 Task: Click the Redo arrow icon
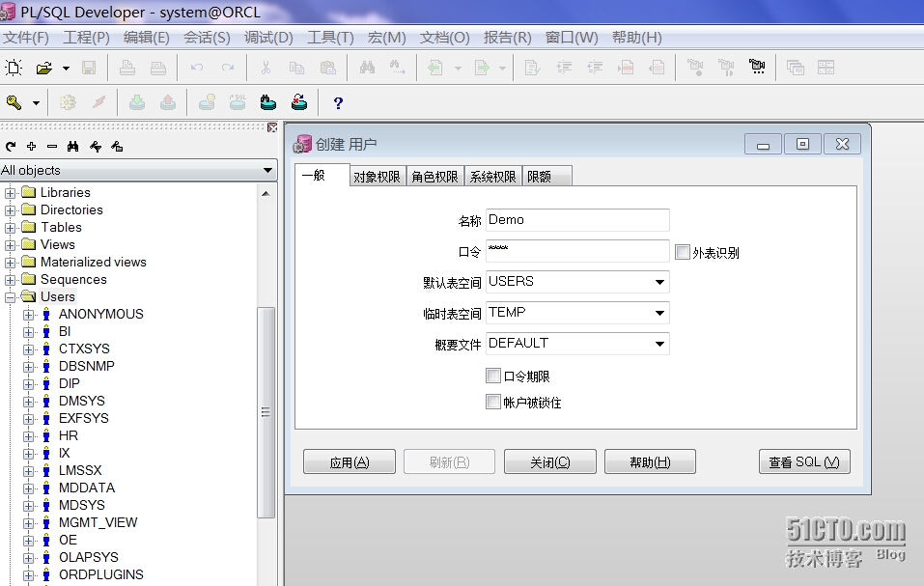pos(228,68)
